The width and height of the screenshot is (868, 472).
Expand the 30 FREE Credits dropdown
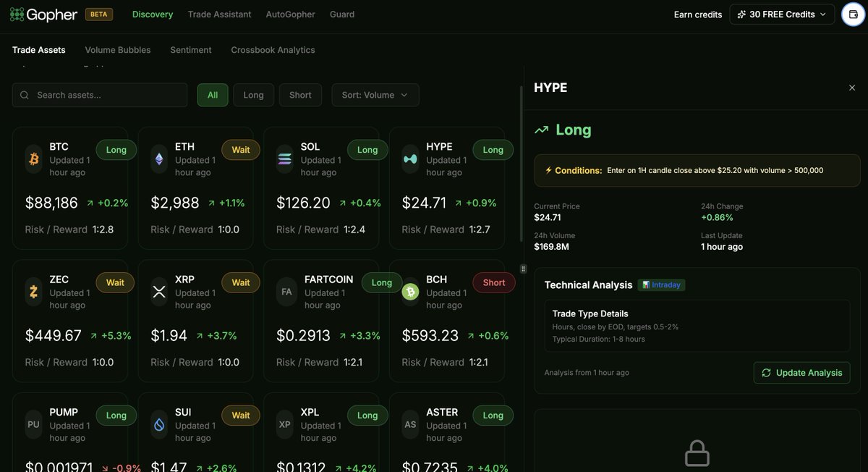coord(782,14)
